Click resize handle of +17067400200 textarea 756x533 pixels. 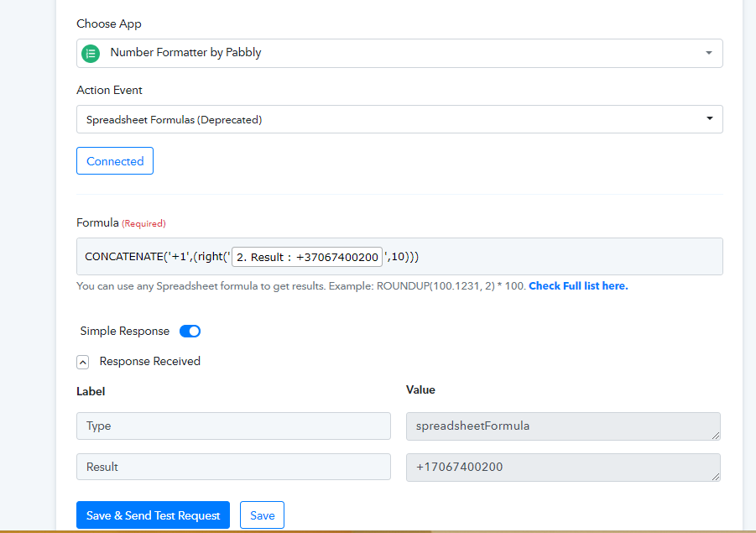click(x=716, y=477)
